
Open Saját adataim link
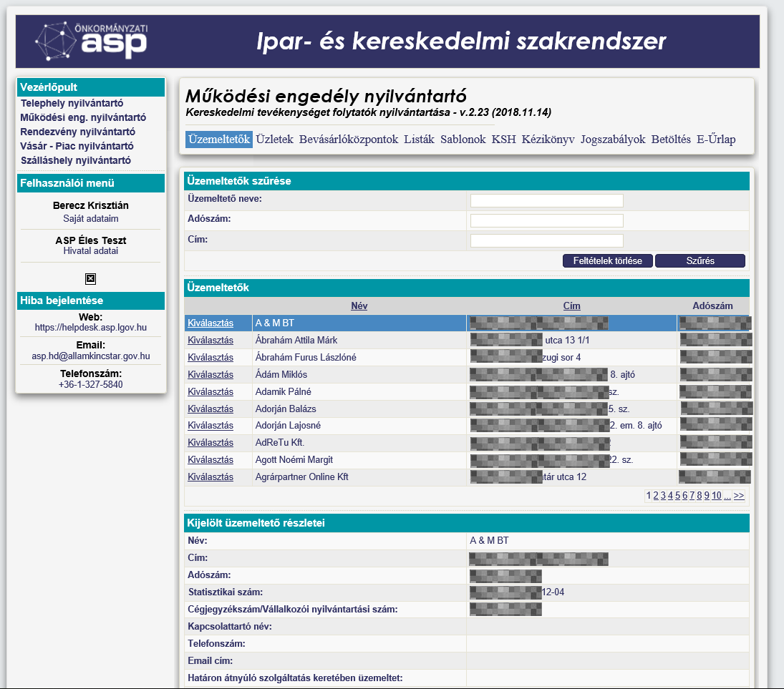[x=90, y=218]
